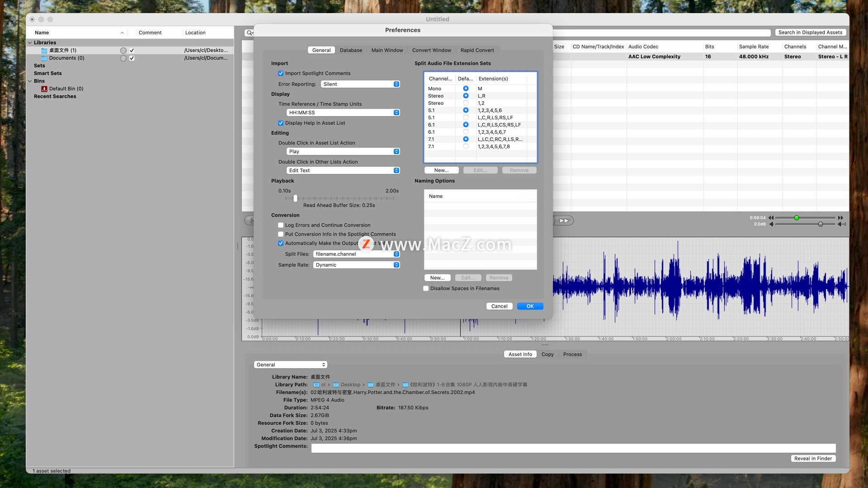
Task: Open the General popup in Asset Info
Action: click(290, 365)
